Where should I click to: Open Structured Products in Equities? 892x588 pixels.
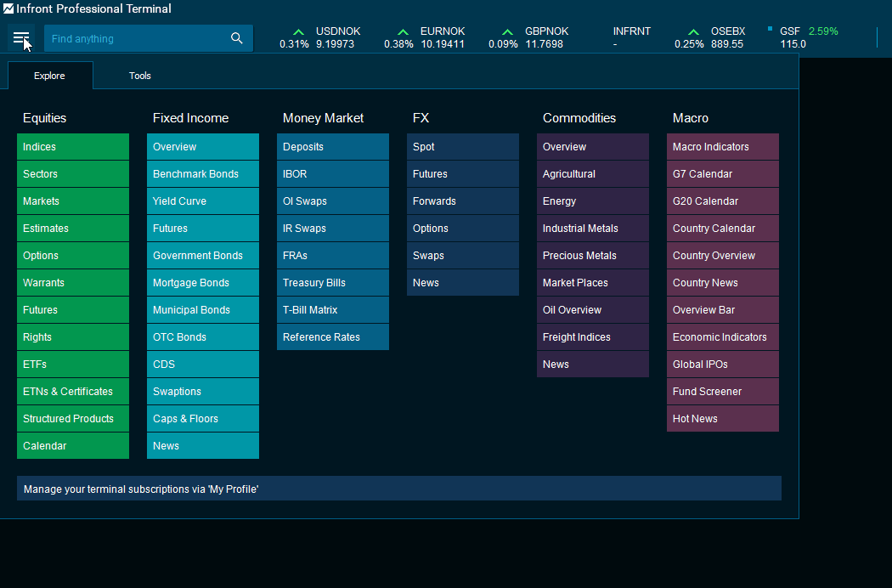tap(73, 419)
